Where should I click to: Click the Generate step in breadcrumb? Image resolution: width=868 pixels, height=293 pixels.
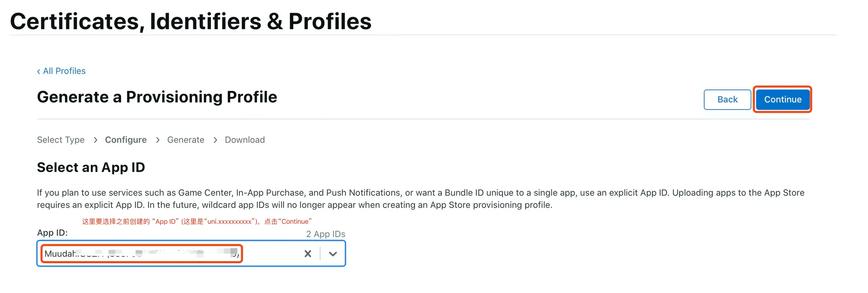click(185, 140)
